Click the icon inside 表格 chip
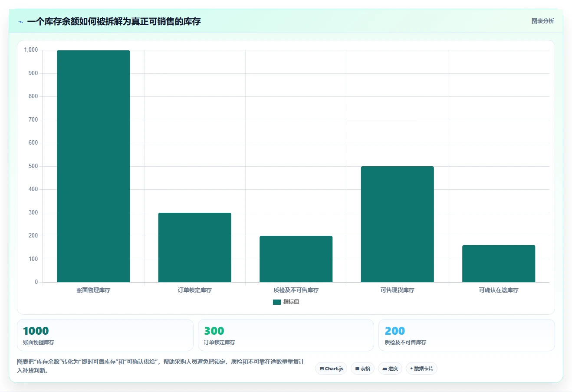 tap(357, 369)
